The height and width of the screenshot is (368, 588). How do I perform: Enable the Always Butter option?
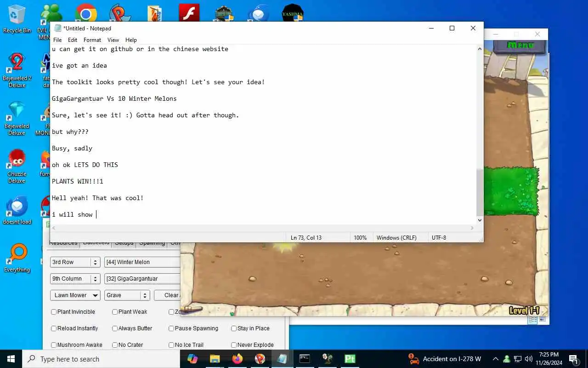115,328
